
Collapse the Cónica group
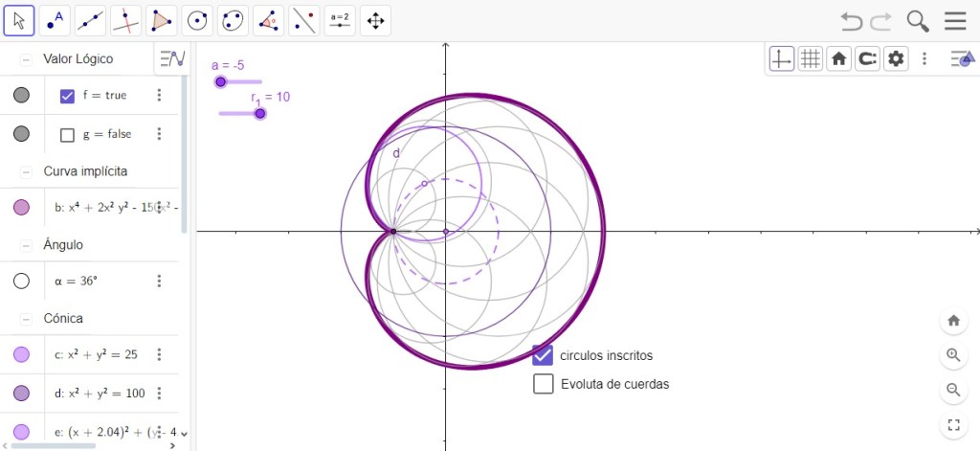25,318
